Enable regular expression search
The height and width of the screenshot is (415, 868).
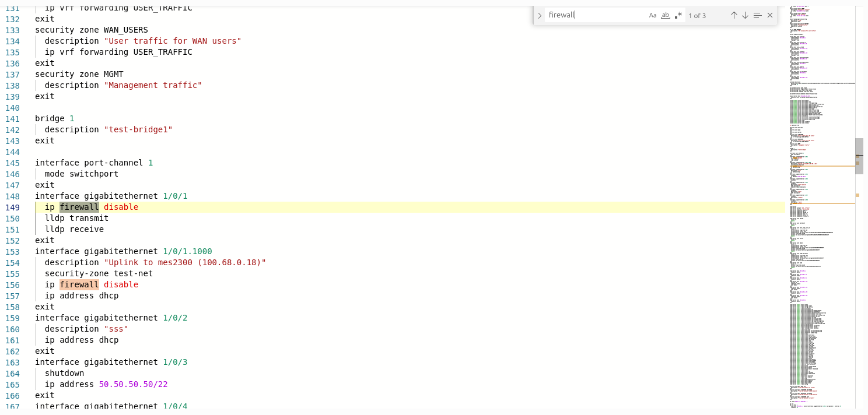point(678,15)
